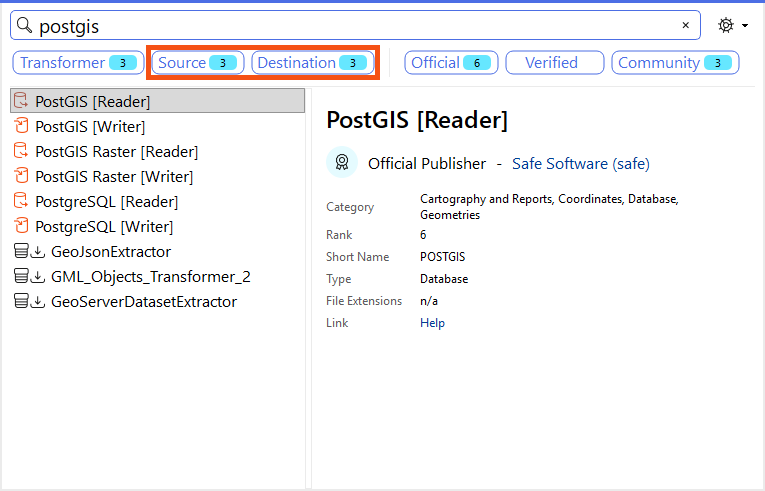This screenshot has width=765, height=491.
Task: Click the Database type value
Action: click(x=444, y=279)
